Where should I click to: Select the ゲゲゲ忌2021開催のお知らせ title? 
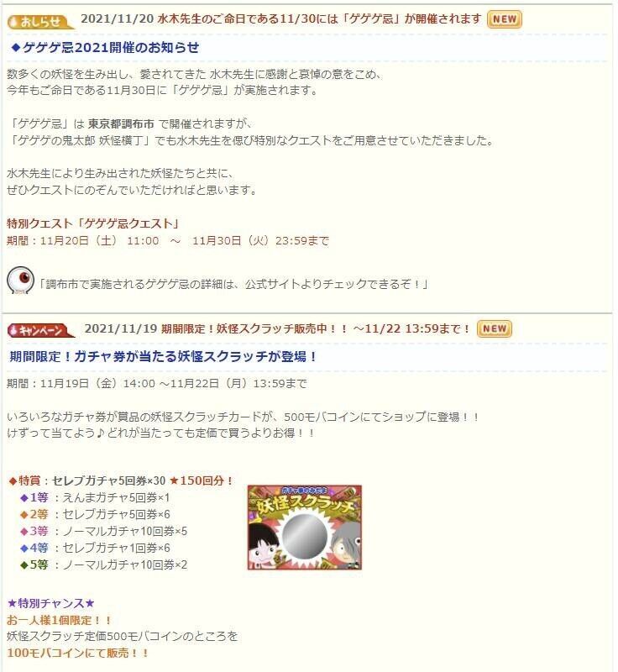click(111, 48)
